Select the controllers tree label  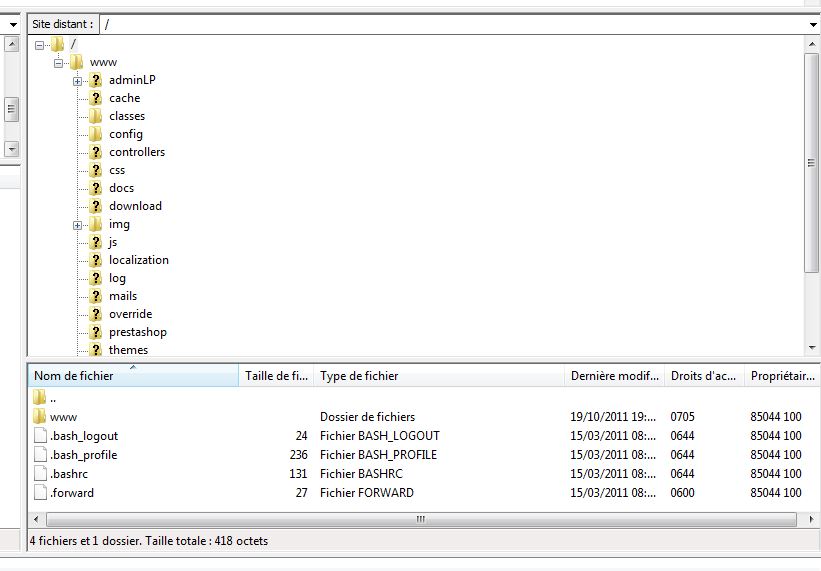(x=137, y=152)
